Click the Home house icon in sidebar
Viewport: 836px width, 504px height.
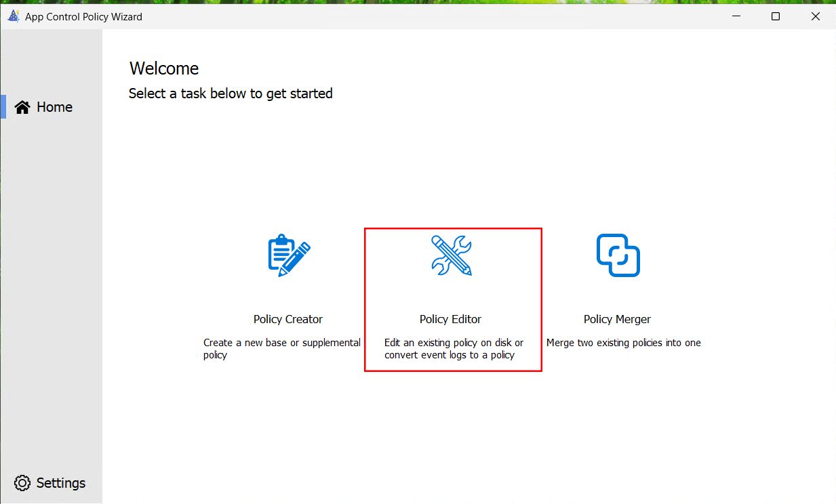point(22,107)
